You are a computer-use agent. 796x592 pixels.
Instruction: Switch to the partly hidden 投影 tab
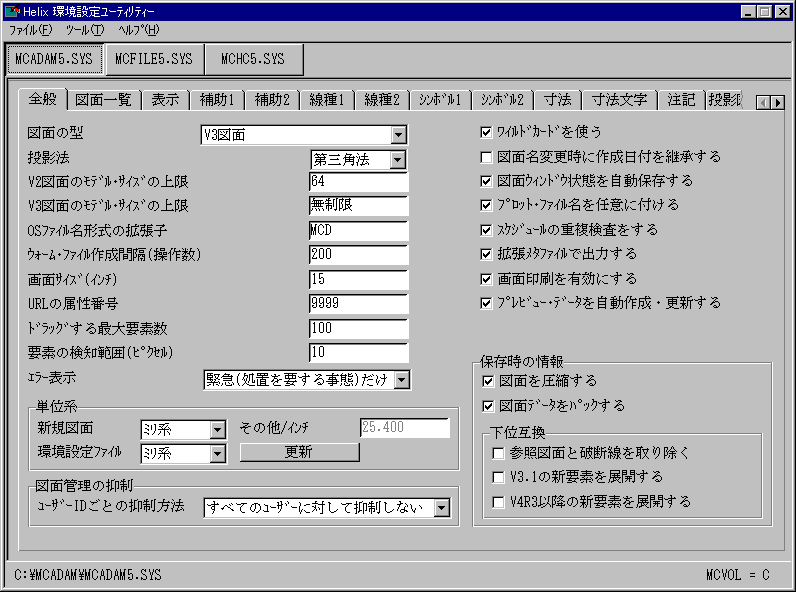[724, 100]
